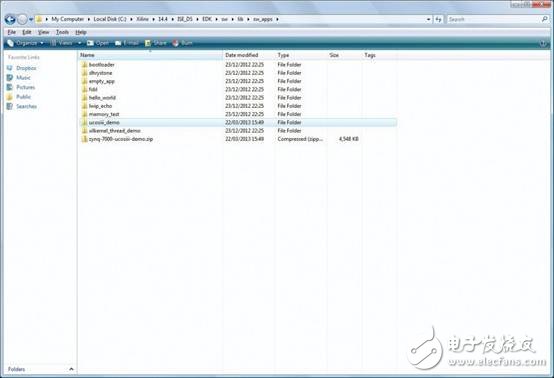Click the Forward navigation arrow button
Viewport: 554px width, 378px height.
tap(22, 19)
